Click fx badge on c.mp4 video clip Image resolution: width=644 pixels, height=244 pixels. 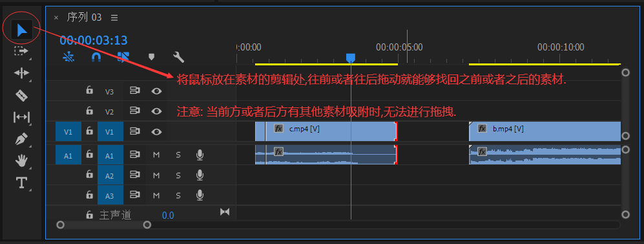click(x=278, y=129)
